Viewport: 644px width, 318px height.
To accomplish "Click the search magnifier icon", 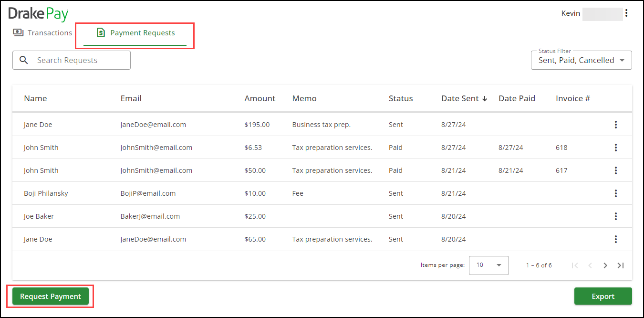I will click(x=24, y=60).
